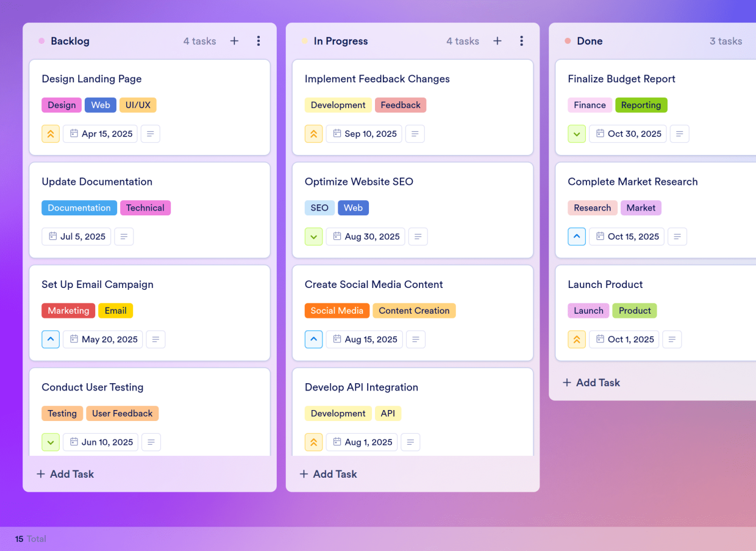Click the plus icon in In Progress header
The height and width of the screenshot is (551, 756).
coord(497,41)
